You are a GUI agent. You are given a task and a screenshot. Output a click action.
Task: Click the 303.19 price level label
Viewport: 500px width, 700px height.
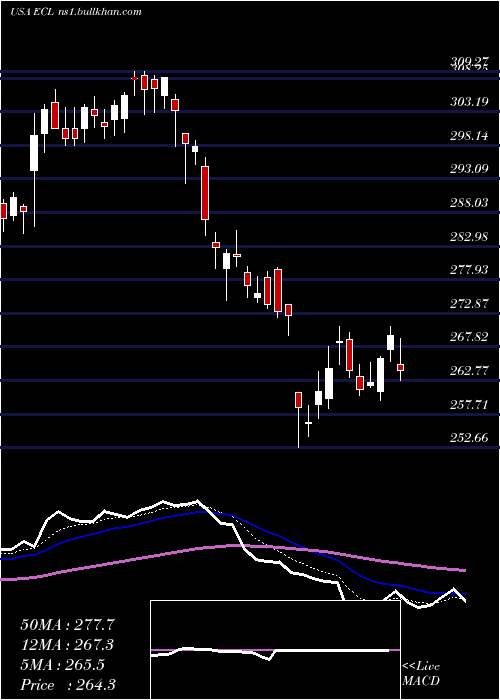(469, 102)
